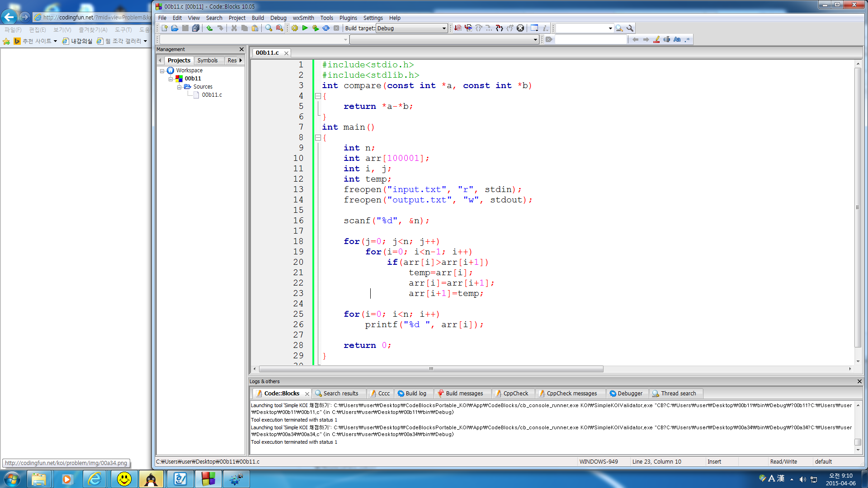
Task: Open the empty search combo box dropdown
Action: (x=610, y=28)
